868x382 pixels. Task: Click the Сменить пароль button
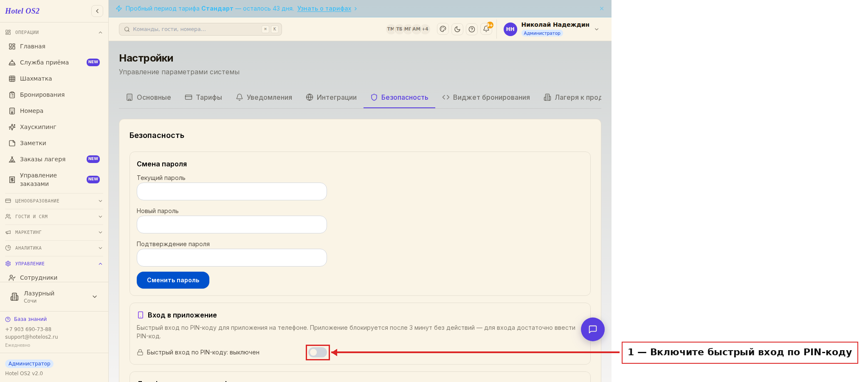point(173,280)
